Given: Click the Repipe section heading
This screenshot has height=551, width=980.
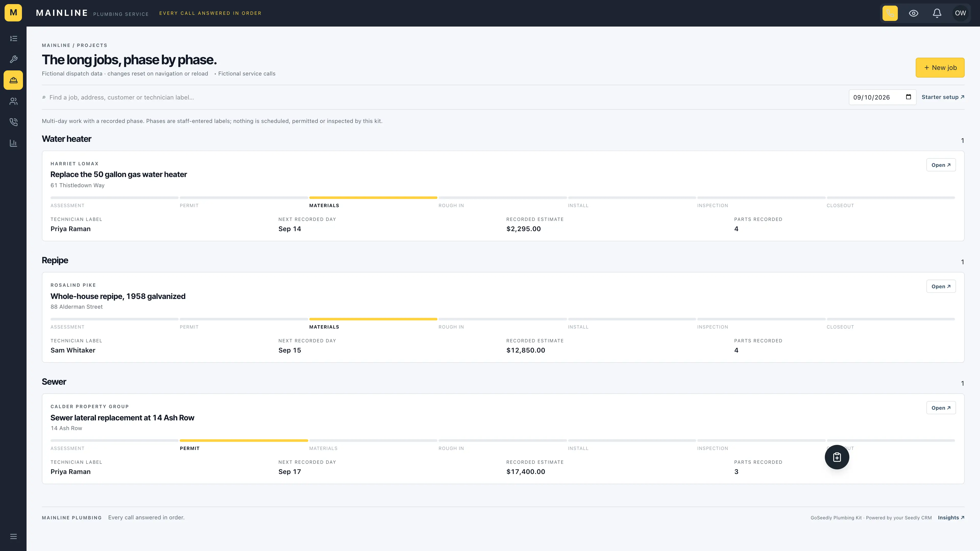Looking at the screenshot, I should click(x=55, y=260).
